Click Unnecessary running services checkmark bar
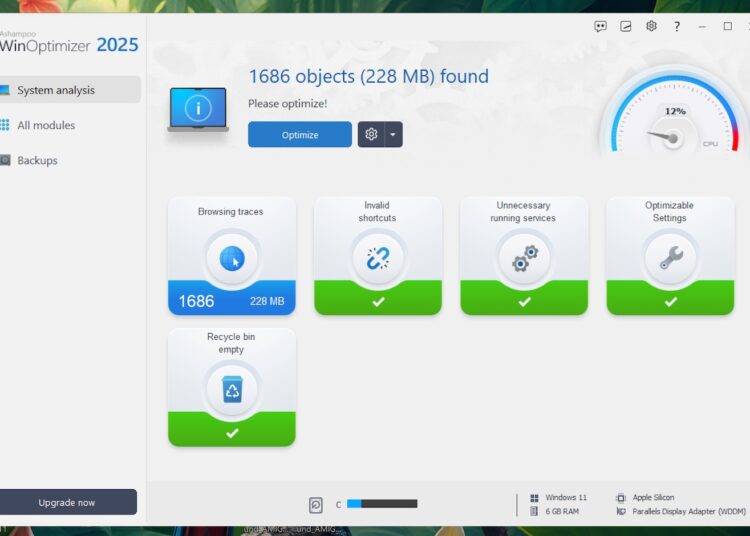 (524, 300)
